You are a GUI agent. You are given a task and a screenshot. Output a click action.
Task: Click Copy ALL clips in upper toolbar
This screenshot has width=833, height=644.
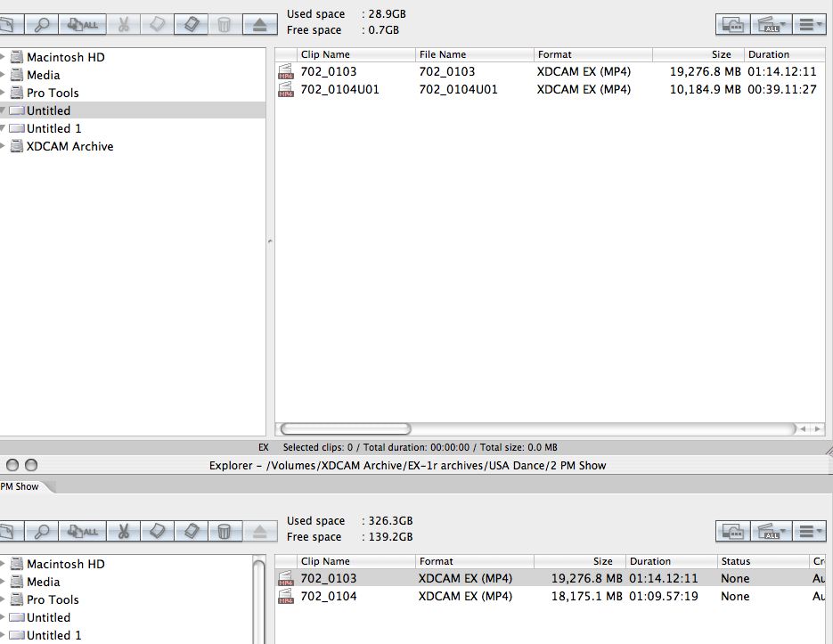[82, 24]
